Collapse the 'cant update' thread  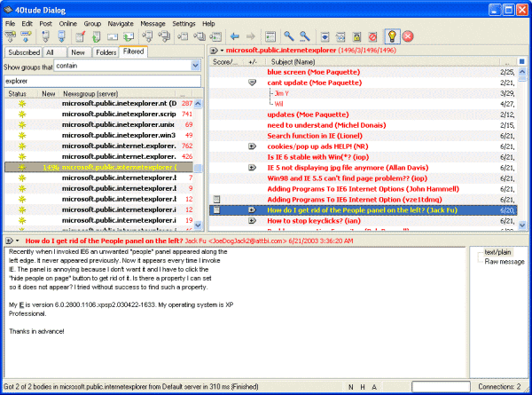253,83
